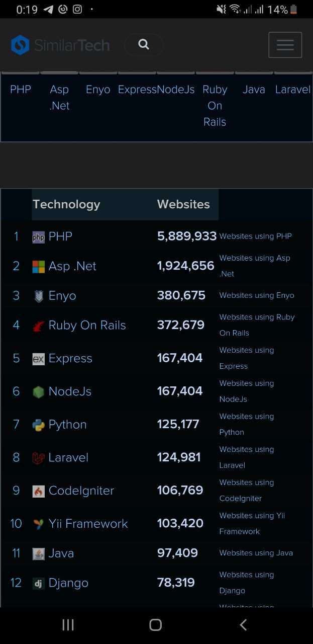Viewport: 313px width, 644px height.
Task: Follow the 'Websites using Python' link
Action: pyautogui.click(x=247, y=424)
